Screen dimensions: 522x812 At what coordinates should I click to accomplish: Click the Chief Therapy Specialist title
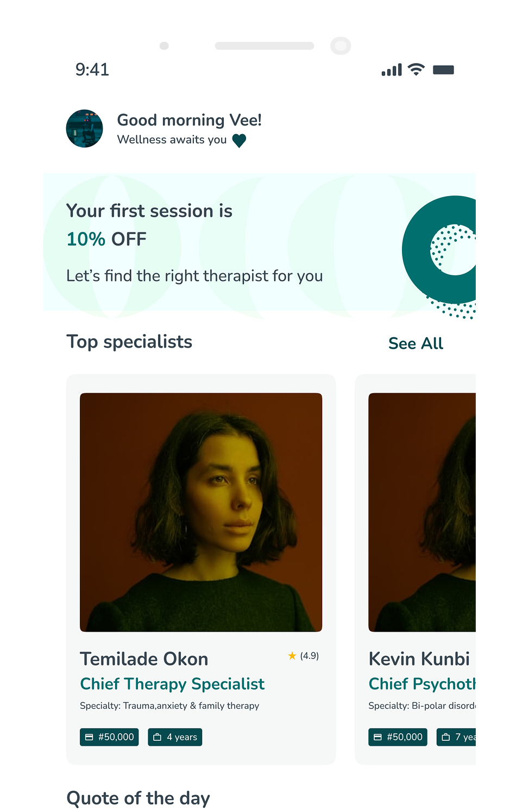click(172, 684)
